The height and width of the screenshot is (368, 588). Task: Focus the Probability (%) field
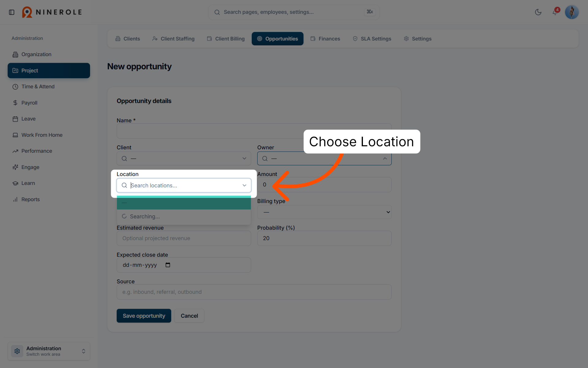[324, 238]
